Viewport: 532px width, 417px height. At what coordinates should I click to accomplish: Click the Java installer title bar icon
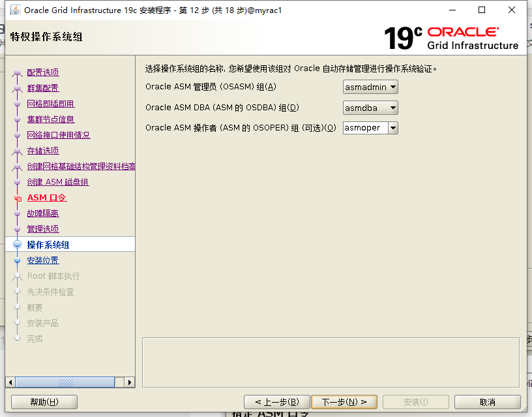point(15,10)
